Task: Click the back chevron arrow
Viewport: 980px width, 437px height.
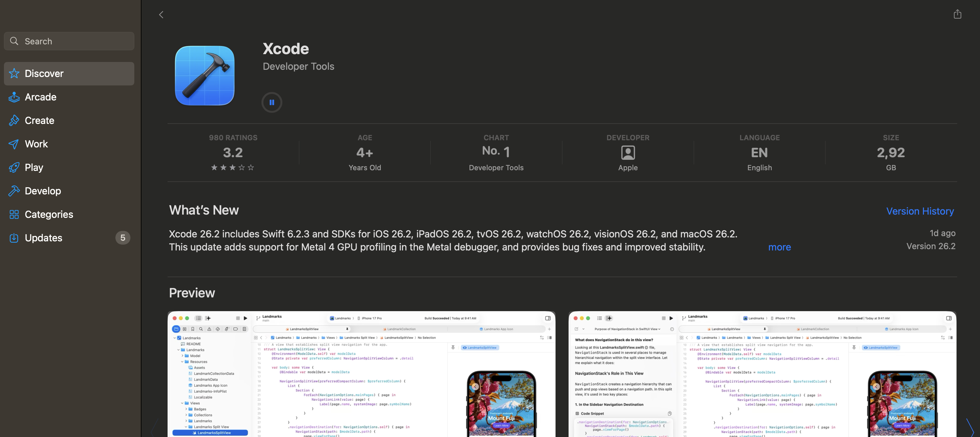Action: [161, 15]
